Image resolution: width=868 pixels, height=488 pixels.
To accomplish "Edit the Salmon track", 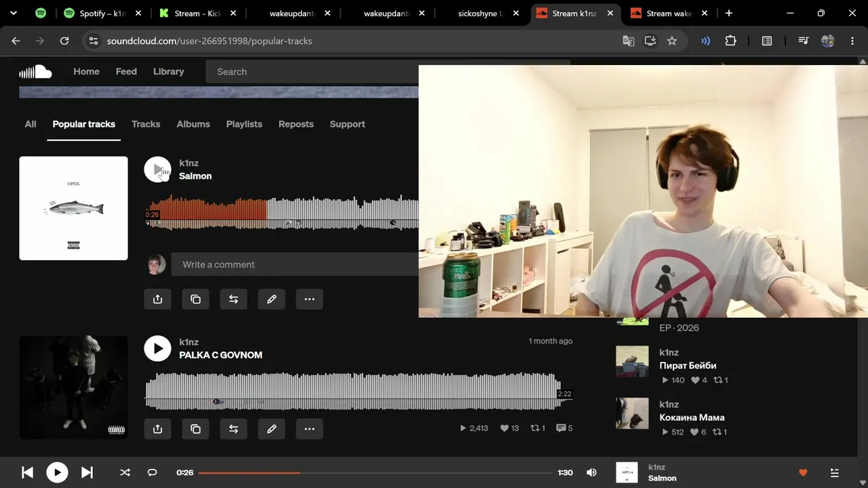I will click(272, 299).
